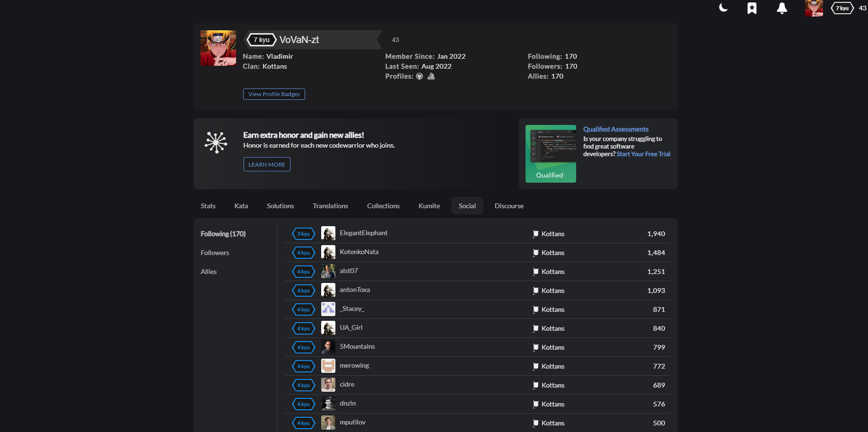
Task: Click cidre's 4 kyu rank badge
Action: 304,385
